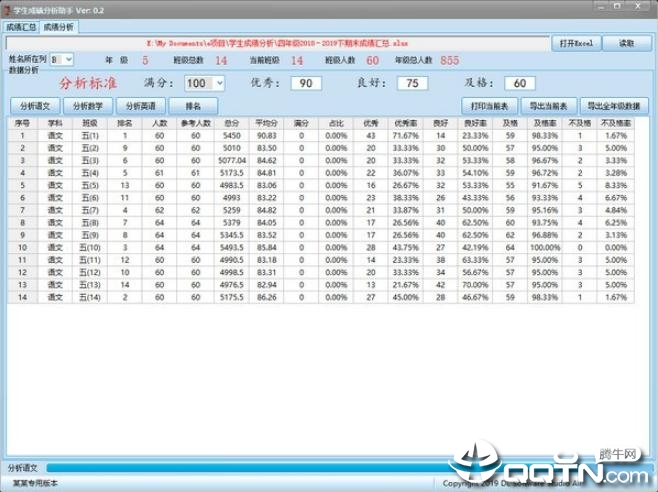This screenshot has height=492, width=658.
Task: Click the 参考人数 column header
Action: click(x=196, y=123)
